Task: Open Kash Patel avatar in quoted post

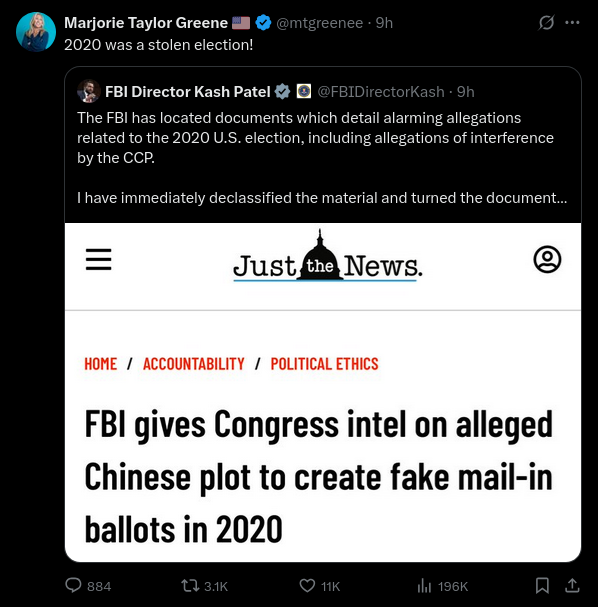Action: [88, 91]
